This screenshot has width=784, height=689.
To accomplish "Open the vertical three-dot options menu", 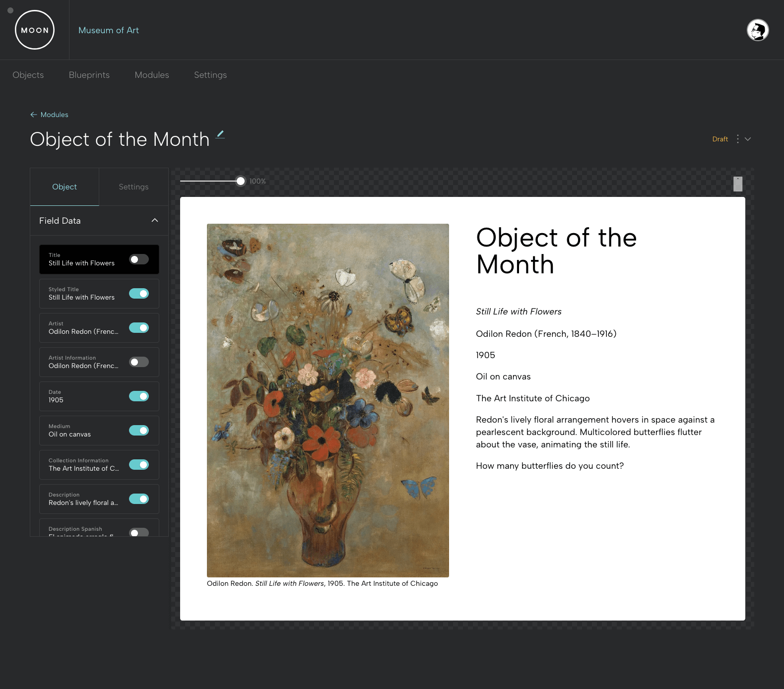I will click(x=738, y=139).
